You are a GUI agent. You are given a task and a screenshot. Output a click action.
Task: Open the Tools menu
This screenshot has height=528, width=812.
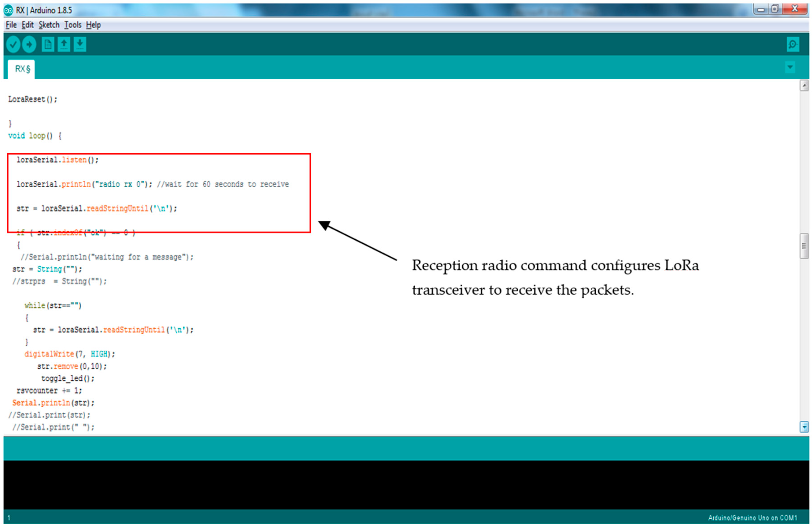73,25
